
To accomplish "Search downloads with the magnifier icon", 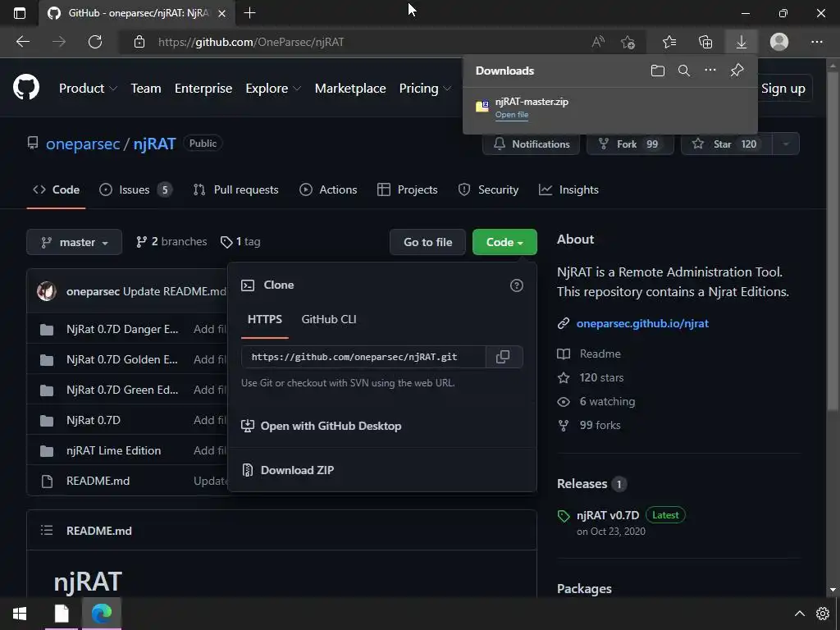I will tap(684, 71).
